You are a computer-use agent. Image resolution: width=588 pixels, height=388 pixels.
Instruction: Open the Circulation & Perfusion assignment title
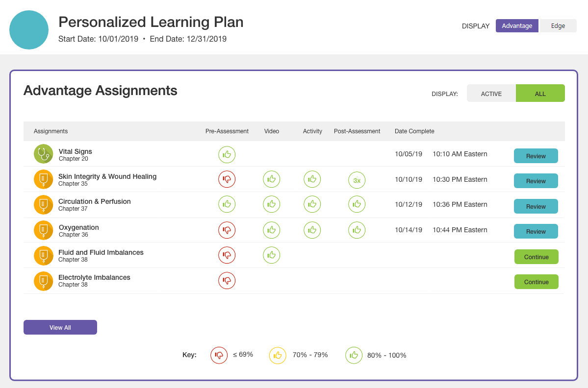click(94, 201)
